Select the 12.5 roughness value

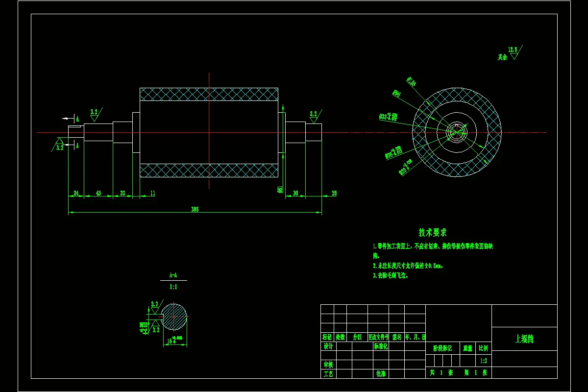513,49
